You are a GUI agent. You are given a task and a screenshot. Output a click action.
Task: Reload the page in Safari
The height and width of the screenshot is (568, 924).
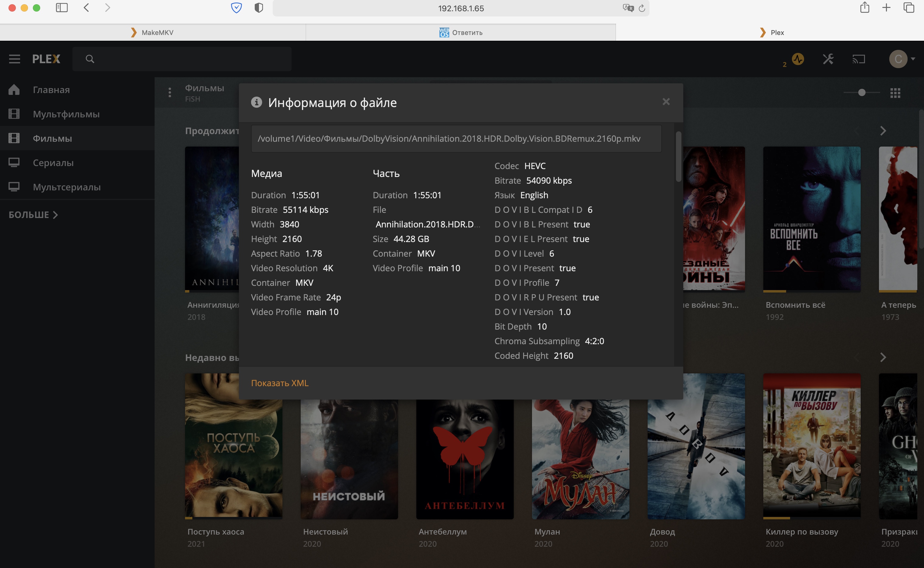(642, 8)
